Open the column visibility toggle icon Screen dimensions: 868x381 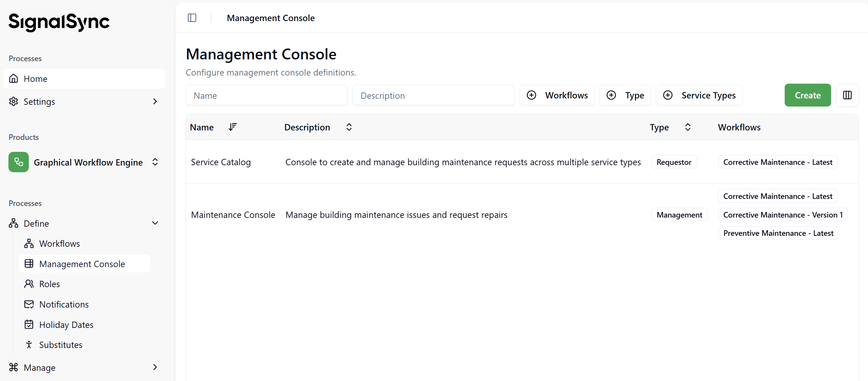point(847,95)
